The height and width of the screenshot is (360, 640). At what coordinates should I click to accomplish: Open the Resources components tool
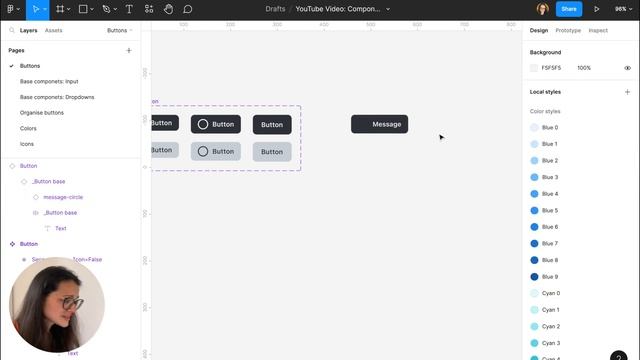pyautogui.click(x=149, y=9)
